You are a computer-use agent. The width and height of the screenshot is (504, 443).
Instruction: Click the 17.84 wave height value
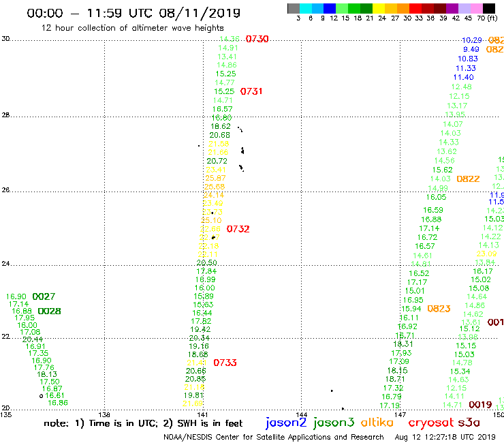[206, 271]
